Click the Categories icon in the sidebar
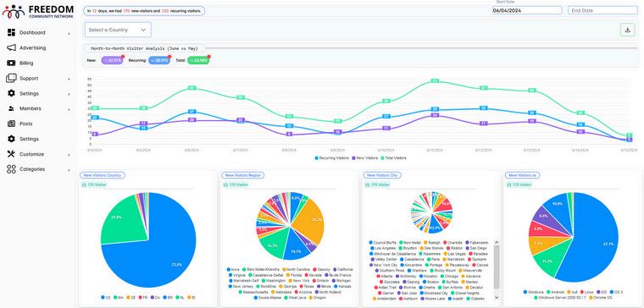The image size is (644, 308). click(12, 169)
